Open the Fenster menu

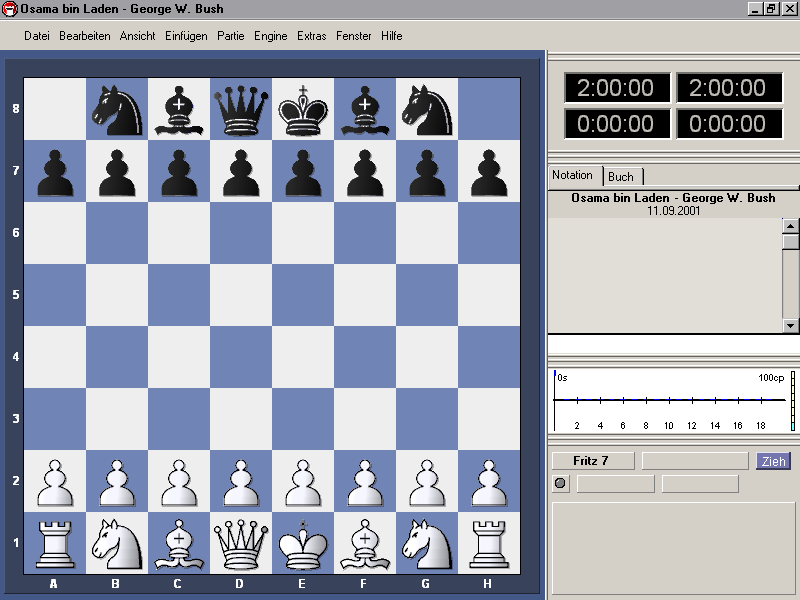pos(353,36)
